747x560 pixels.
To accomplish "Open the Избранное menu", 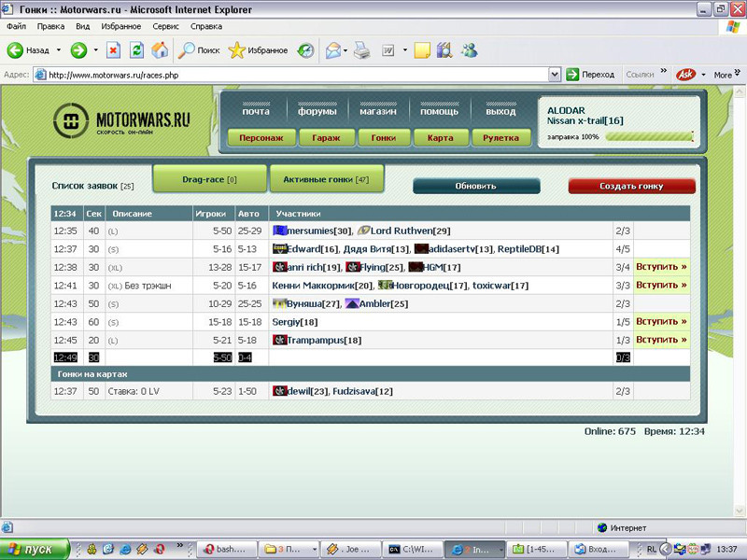I will tap(121, 26).
